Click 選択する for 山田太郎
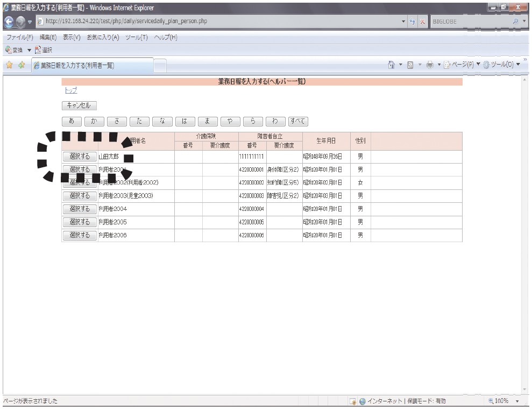532x410 pixels. tap(80, 157)
